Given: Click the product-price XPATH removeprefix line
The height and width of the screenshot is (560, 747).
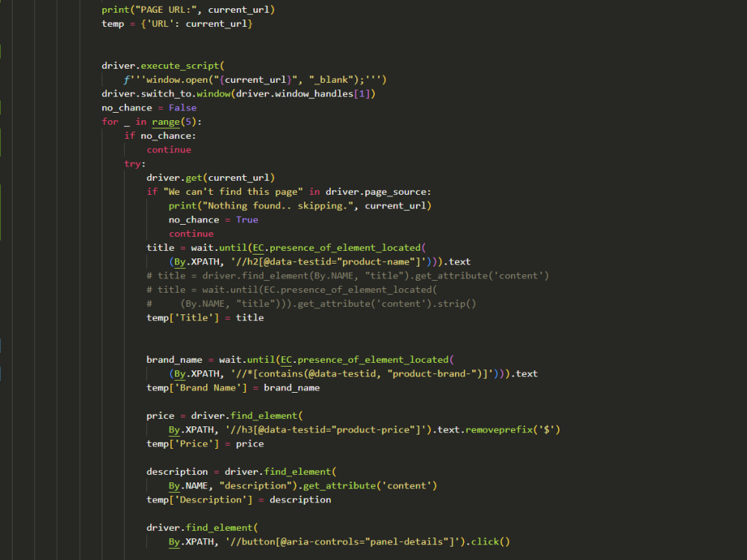Looking at the screenshot, I should (x=364, y=429).
